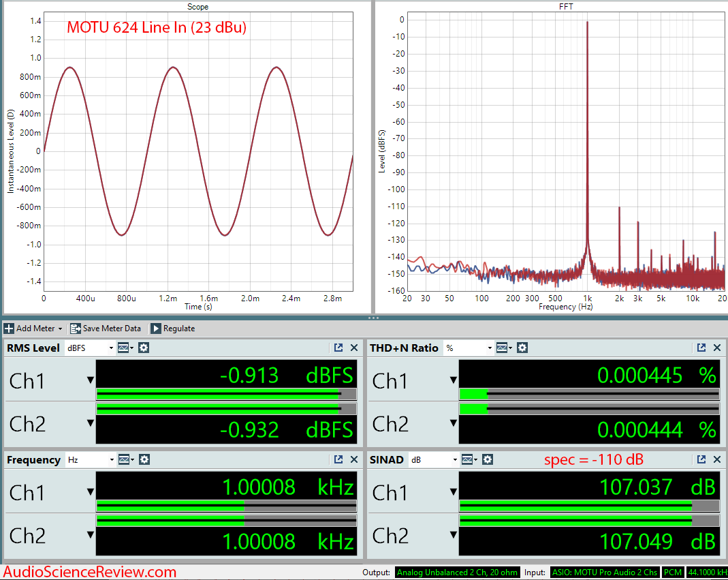Pop out the THD+N Ratio meter
Screen dimensions: 728x580
(x=701, y=348)
